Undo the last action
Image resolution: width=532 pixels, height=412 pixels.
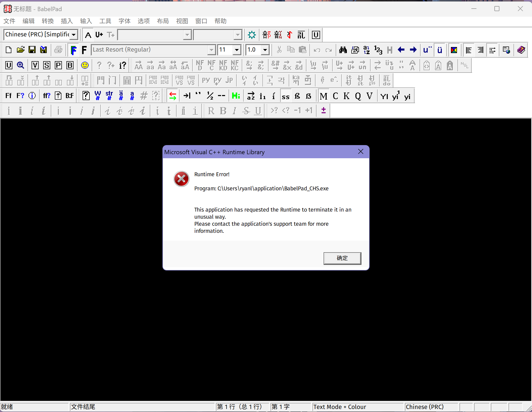317,50
